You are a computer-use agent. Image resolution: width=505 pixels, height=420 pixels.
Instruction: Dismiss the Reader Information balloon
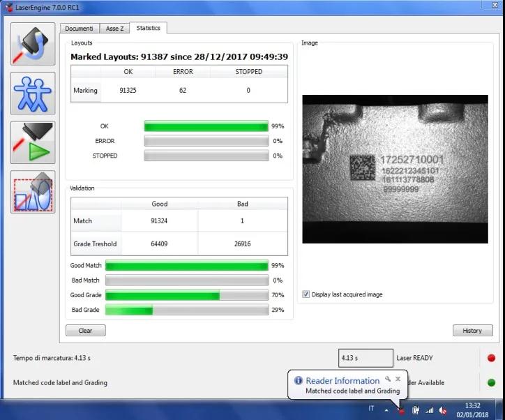point(398,379)
